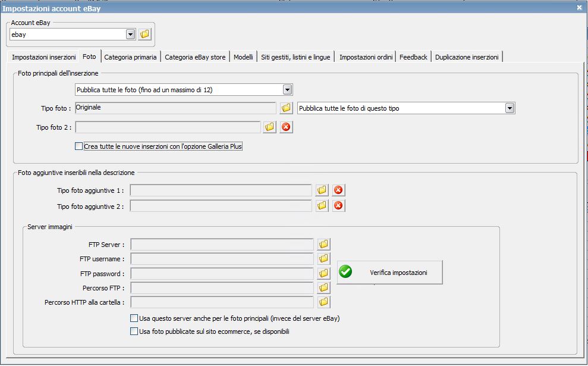This screenshot has height=366, width=588.
Task: Expand Pubblica tutte le foto (massimo 12) dropdown
Action: [288, 90]
